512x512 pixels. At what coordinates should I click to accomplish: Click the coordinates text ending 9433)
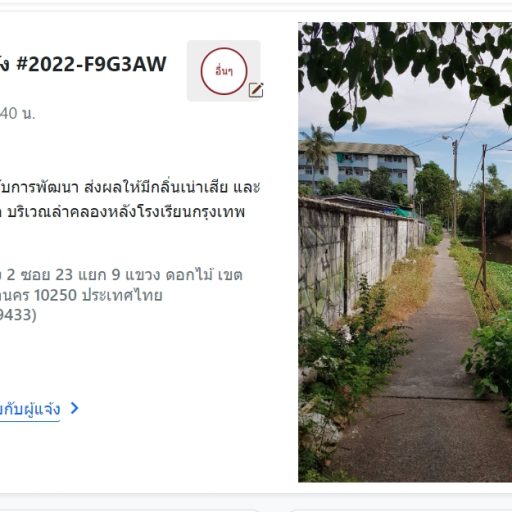[x=18, y=315]
